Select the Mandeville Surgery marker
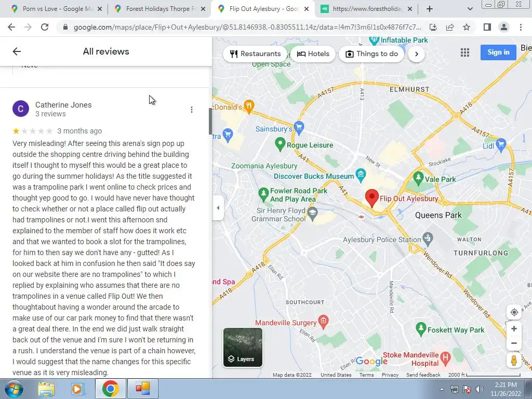This screenshot has height=399, width=532. click(323, 322)
